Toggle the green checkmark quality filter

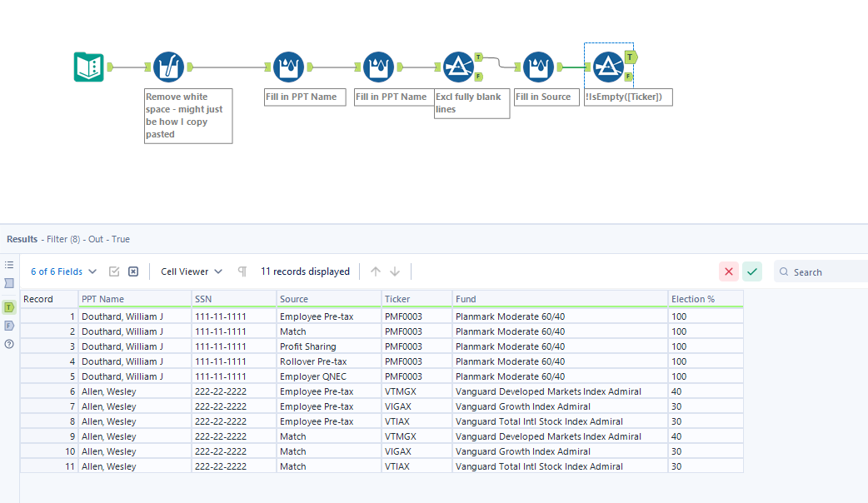[751, 271]
